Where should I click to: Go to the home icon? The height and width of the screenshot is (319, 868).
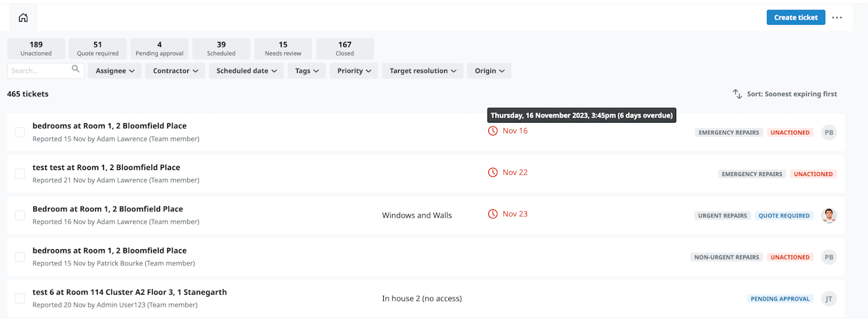(x=23, y=18)
